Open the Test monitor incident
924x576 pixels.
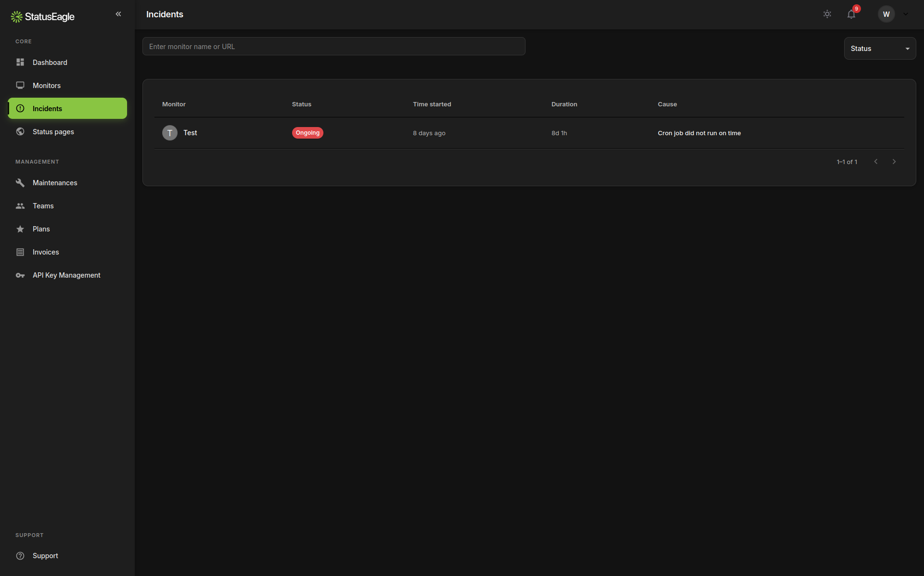(190, 133)
